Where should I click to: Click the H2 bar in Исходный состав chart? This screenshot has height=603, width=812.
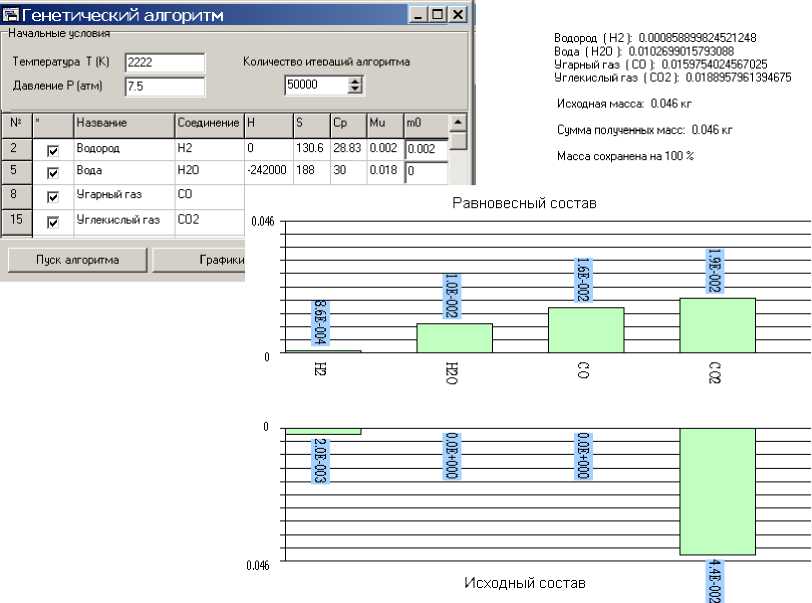[x=323, y=432]
